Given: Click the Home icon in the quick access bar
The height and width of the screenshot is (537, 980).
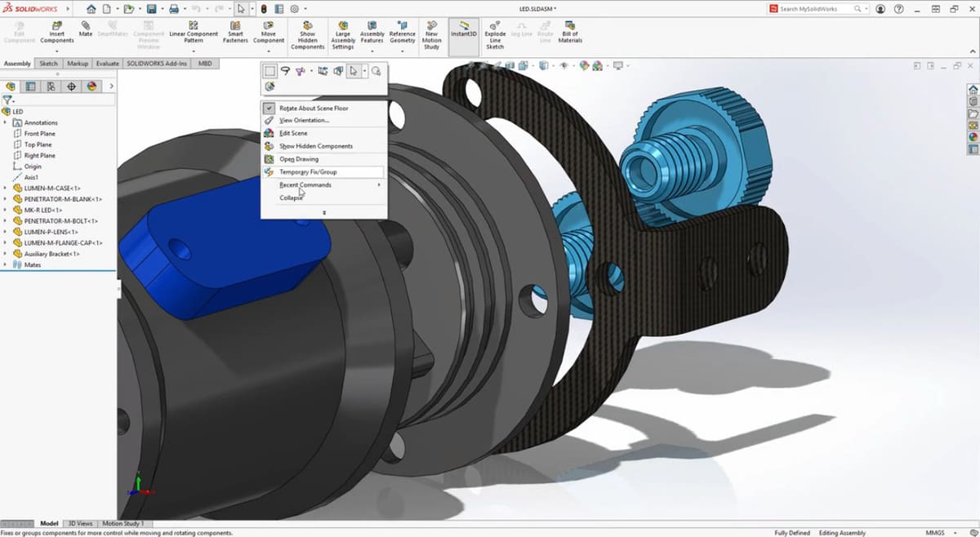Looking at the screenshot, I should tap(91, 9).
